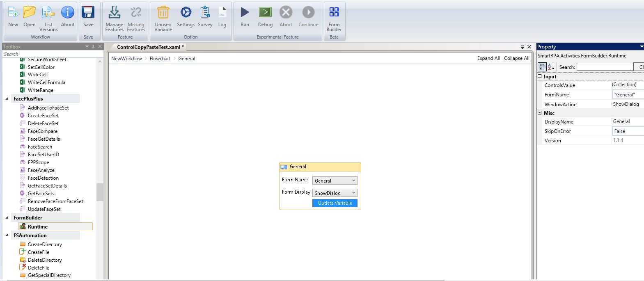
Task: Click Expand All in the designer
Action: tap(488, 58)
